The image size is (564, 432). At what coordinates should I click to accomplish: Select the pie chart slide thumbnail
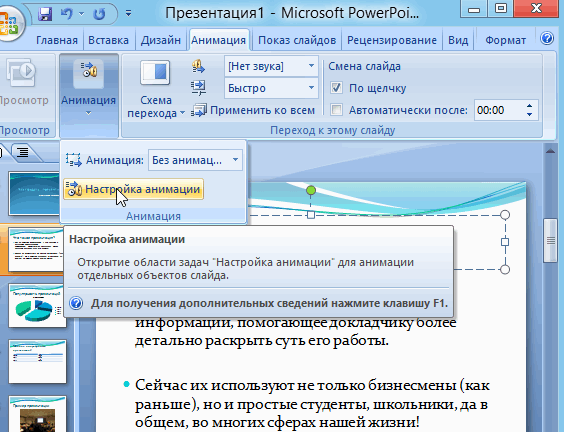pyautogui.click(x=37, y=305)
